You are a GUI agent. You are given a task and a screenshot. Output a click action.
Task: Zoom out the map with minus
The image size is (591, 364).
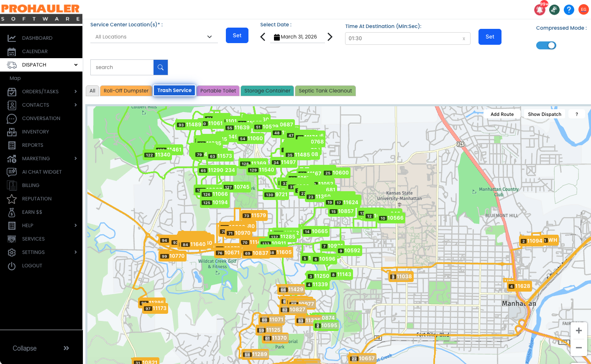click(x=579, y=348)
